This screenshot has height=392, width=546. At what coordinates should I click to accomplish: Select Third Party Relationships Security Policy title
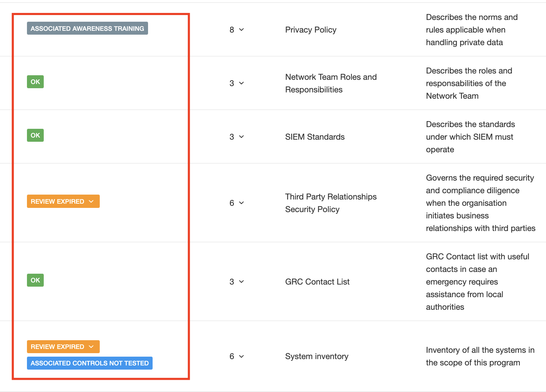(331, 203)
